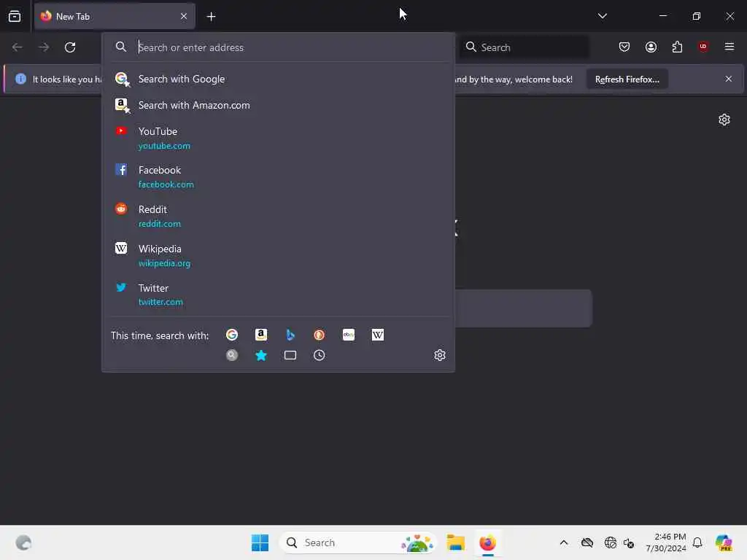Click the Firefox View icon

coord(15,16)
